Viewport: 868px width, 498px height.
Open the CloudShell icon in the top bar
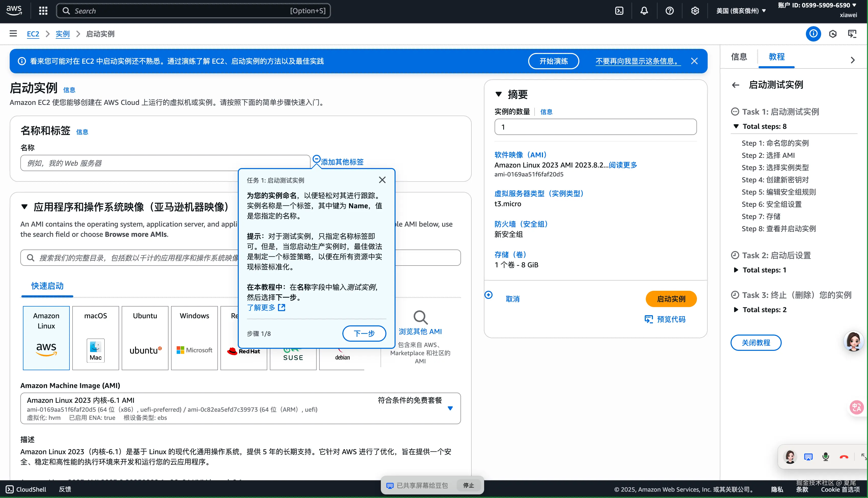tap(619, 11)
